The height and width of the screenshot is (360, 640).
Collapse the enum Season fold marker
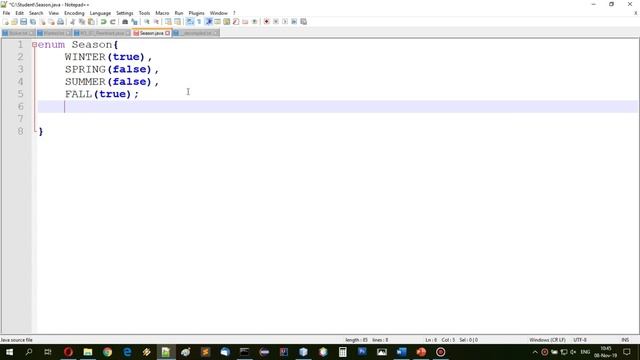[34, 44]
